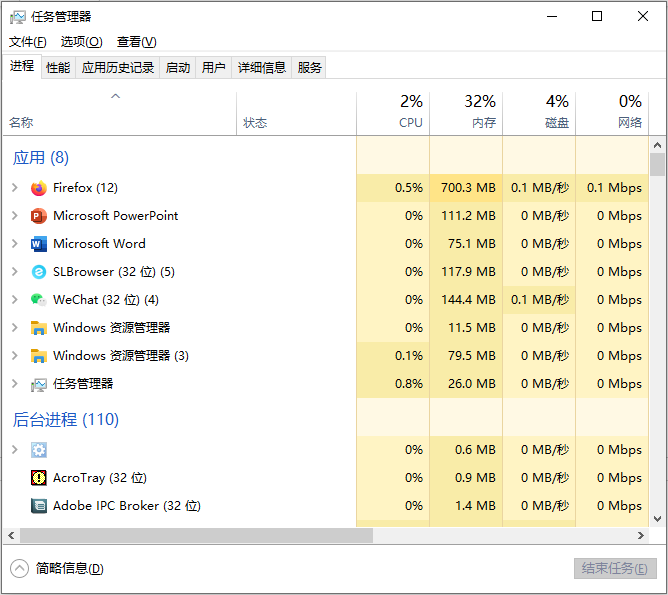Open the 查看(V) menu
This screenshot has width=668, height=595.
pyautogui.click(x=137, y=42)
